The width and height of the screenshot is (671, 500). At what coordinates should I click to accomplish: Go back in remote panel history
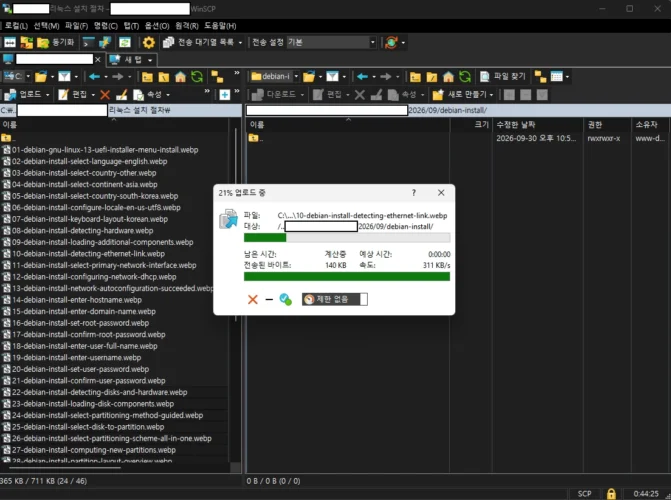(x=362, y=77)
